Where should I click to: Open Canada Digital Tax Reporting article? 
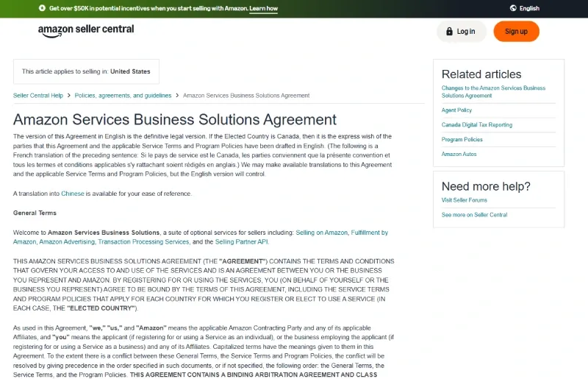click(476, 124)
